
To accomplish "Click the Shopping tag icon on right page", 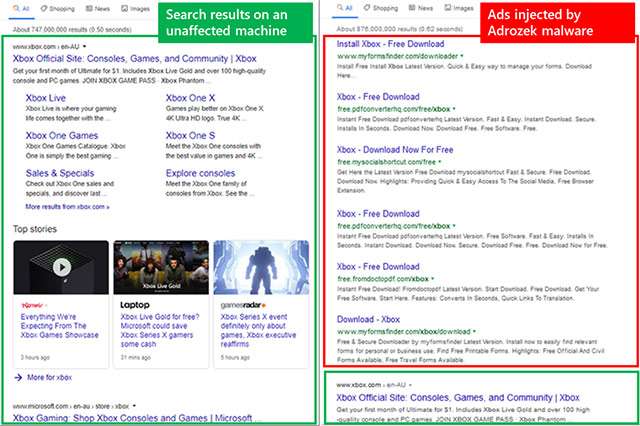I will 368,9.
